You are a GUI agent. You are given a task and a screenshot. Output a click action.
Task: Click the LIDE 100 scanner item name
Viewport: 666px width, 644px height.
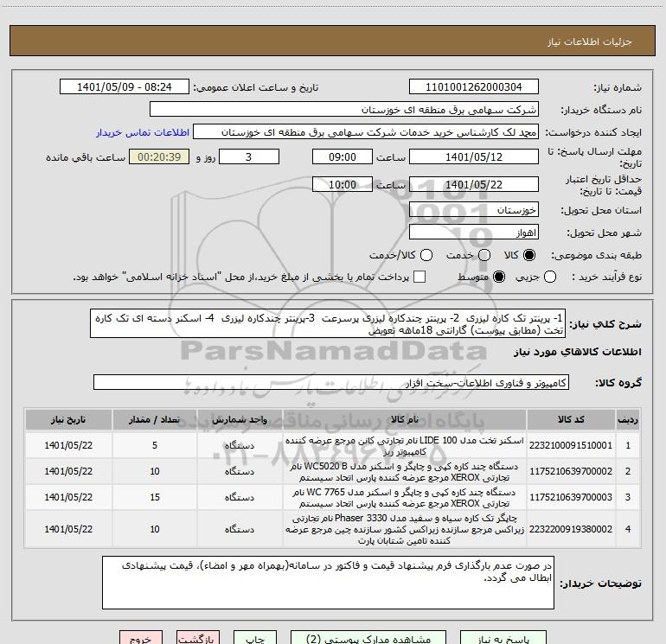pos(405,445)
